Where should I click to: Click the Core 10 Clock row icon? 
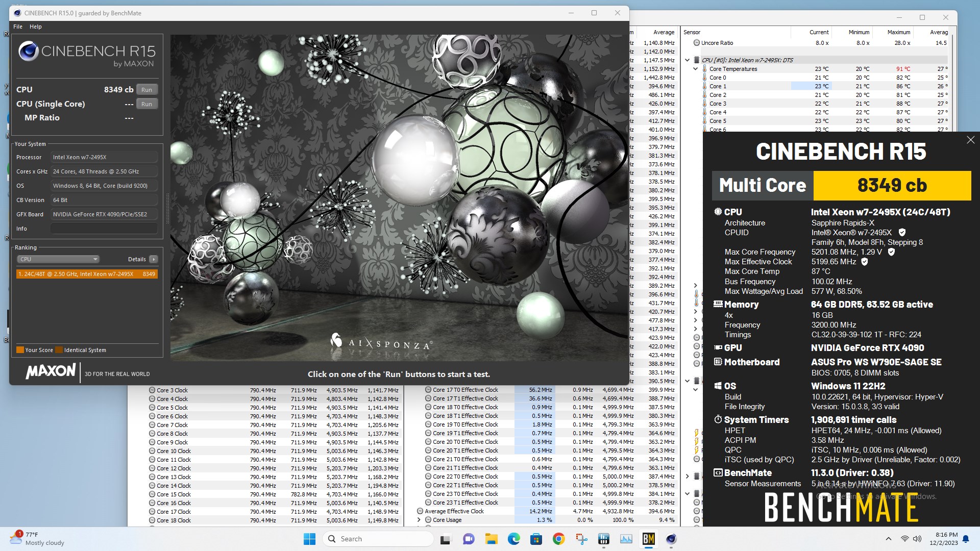tap(152, 451)
